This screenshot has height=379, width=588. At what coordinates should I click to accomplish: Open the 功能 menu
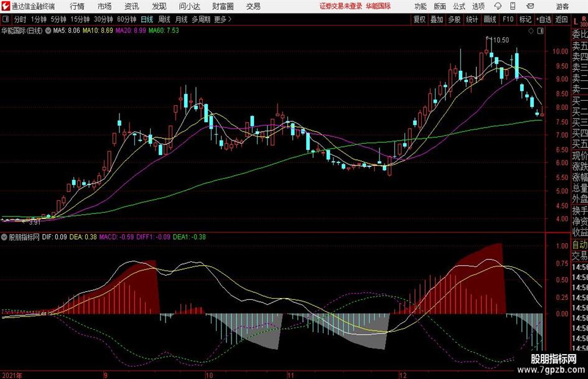pyautogui.click(x=421, y=6)
